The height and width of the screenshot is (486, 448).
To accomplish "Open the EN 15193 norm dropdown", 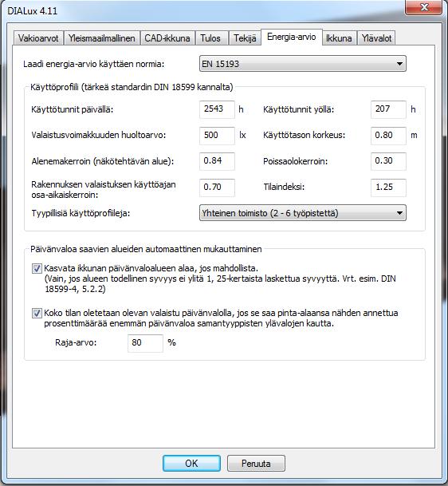I will click(x=302, y=64).
